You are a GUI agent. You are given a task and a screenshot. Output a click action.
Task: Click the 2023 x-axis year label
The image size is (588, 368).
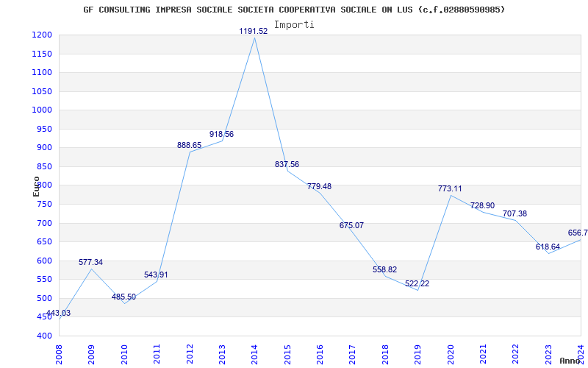coord(548,354)
